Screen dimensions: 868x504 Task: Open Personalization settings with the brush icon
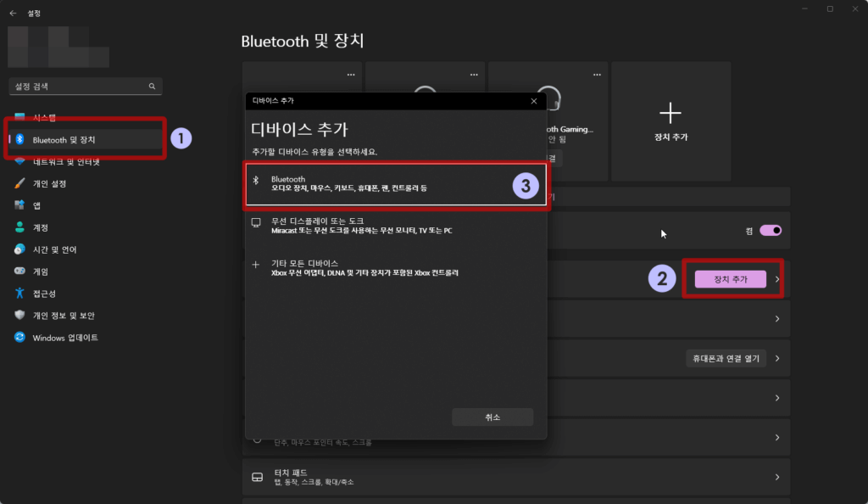(x=47, y=182)
